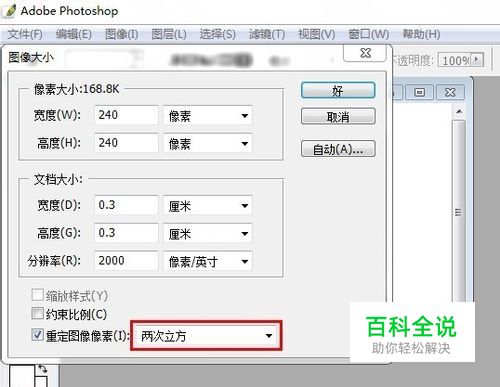Click the 好 confirm button
The image size is (500, 387).
click(338, 90)
